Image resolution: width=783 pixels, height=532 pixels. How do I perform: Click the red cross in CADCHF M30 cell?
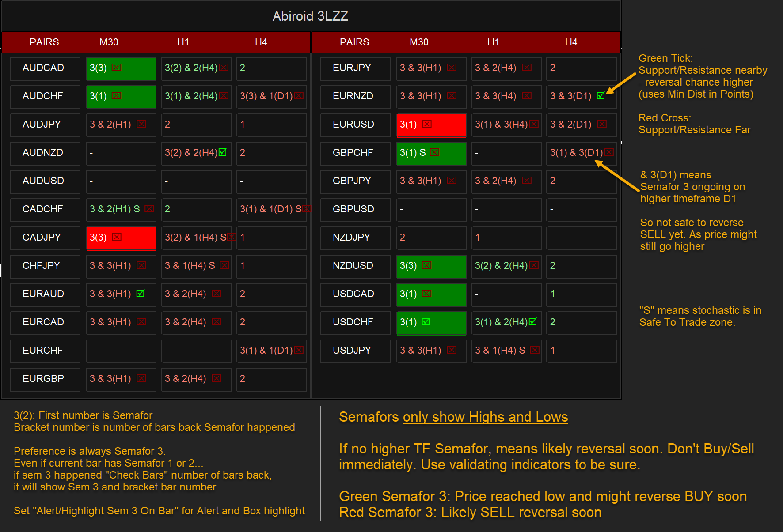point(150,209)
